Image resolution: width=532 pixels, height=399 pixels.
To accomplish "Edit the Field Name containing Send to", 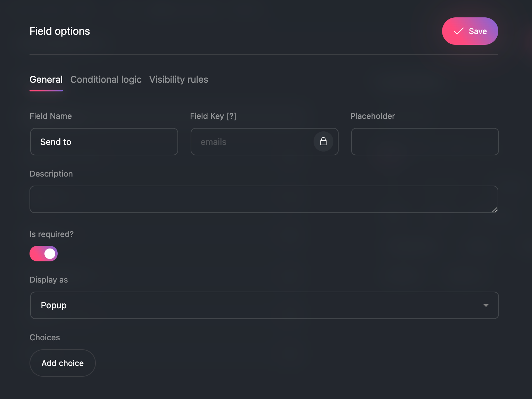I will (104, 142).
